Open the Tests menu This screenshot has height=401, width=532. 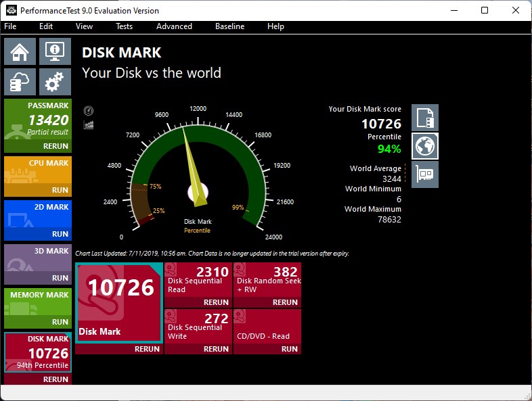coord(124,26)
